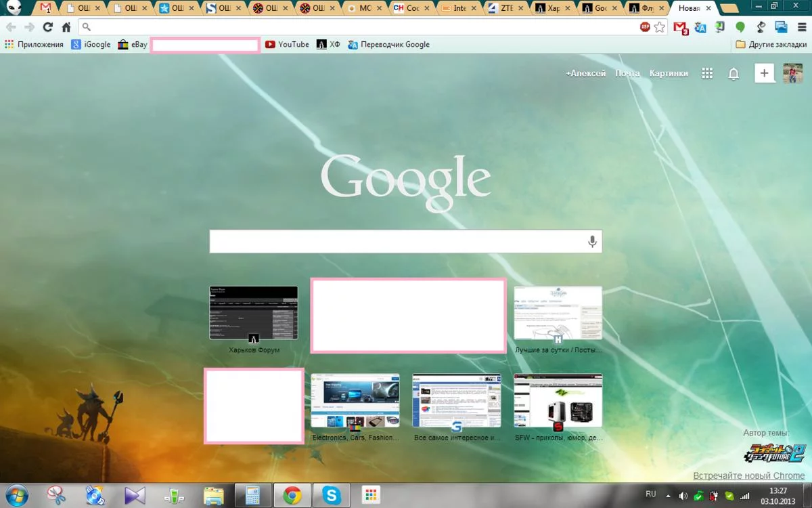Open the SFW приколы, юмор thumbnail

tap(558, 401)
